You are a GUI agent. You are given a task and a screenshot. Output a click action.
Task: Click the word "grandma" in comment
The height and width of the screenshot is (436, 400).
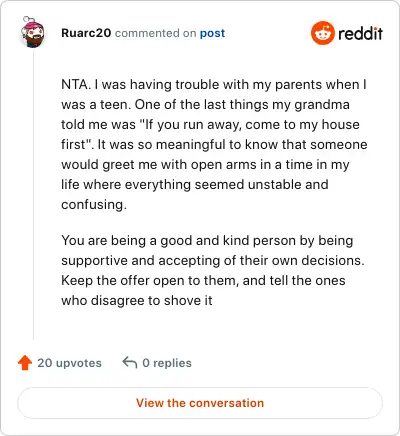click(322, 105)
